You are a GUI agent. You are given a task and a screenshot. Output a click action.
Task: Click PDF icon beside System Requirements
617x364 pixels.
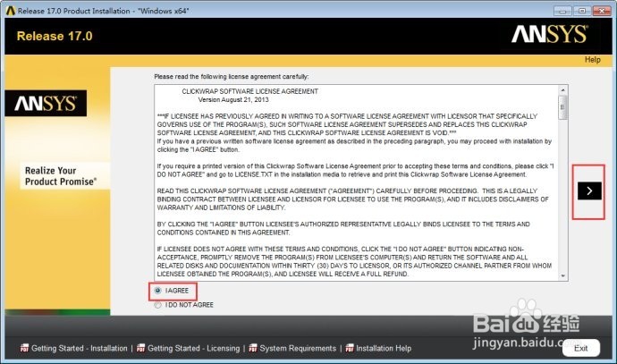(253, 348)
